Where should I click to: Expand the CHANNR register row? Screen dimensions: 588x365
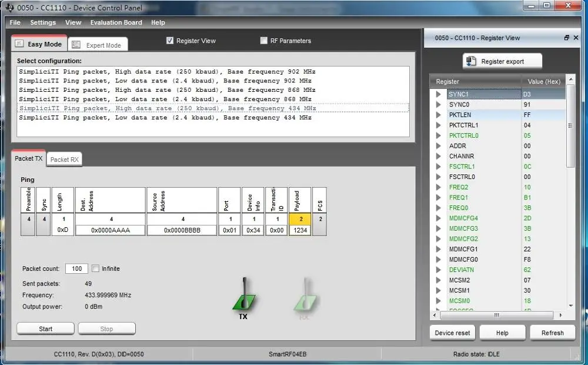439,156
